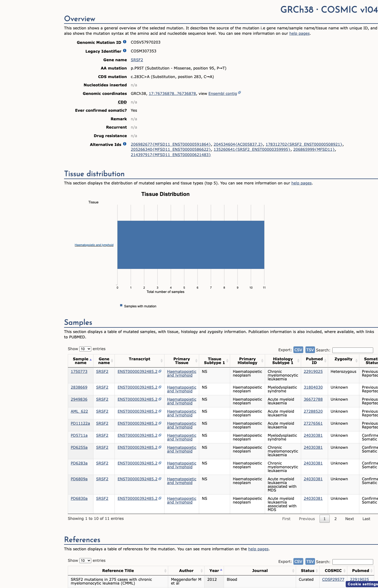Click info icon beside Legacy Identifier
Image resolution: width=378 pixels, height=588 pixels.
pos(124,51)
